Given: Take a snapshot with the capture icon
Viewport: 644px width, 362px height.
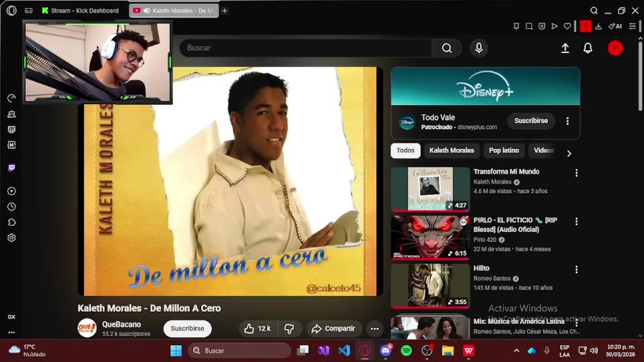Looking at the screenshot, I should click(x=529, y=26).
